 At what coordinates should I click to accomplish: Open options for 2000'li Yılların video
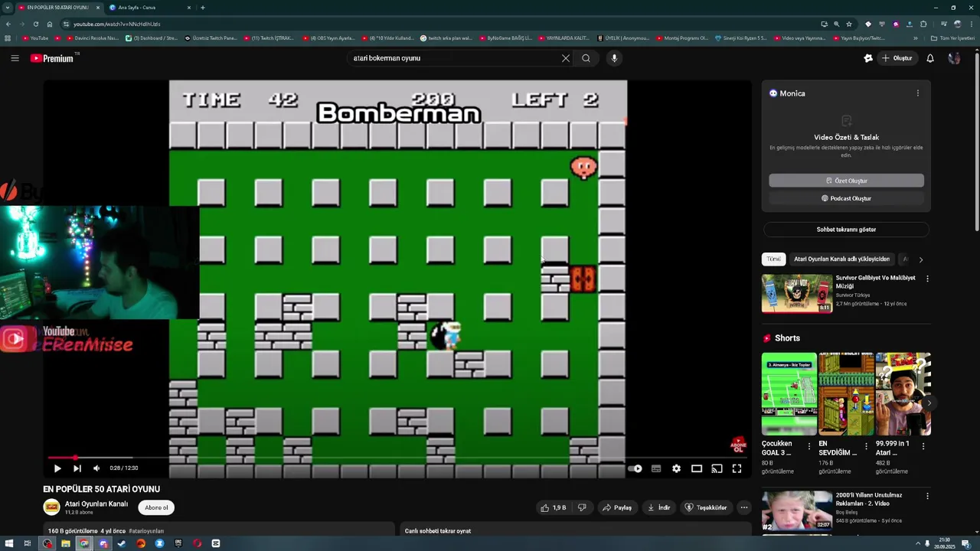coord(927,496)
